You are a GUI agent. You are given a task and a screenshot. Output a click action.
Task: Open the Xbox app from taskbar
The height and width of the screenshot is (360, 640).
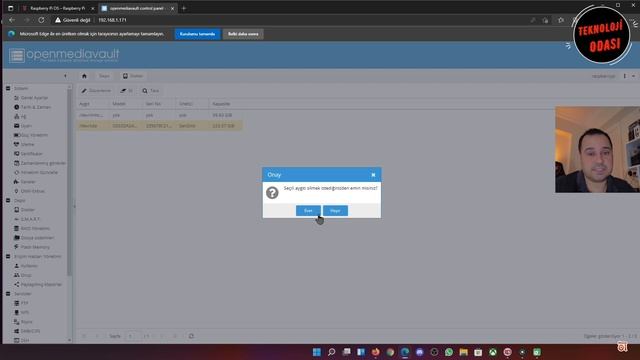[x=493, y=352]
